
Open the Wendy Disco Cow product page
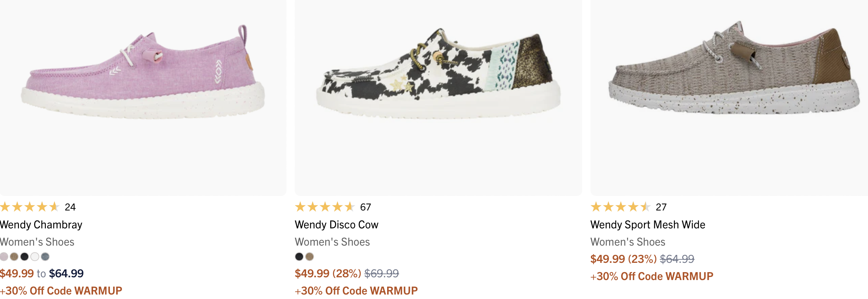[x=336, y=225]
